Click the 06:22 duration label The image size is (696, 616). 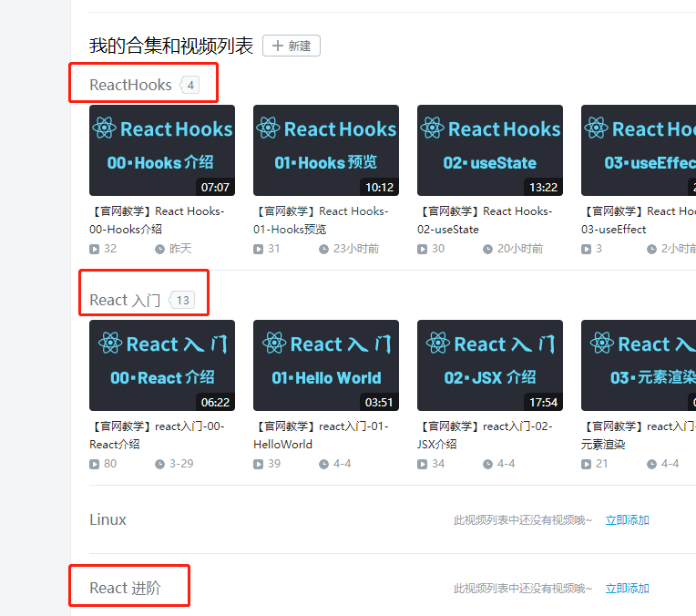(215, 403)
